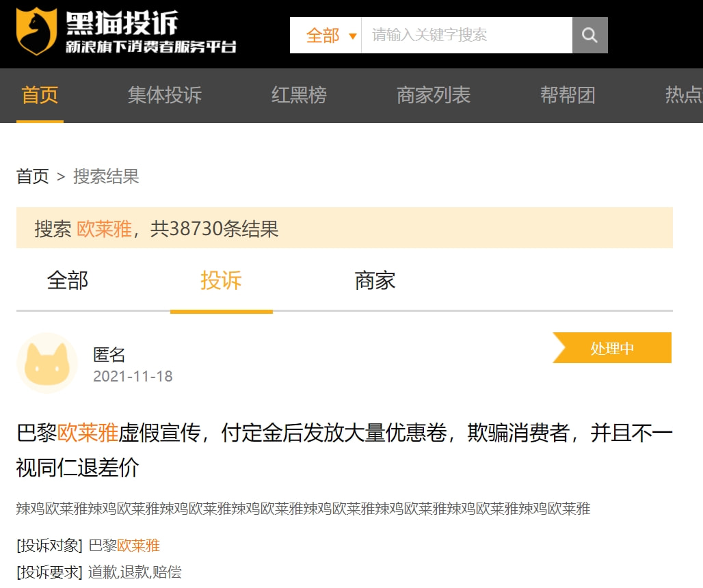Click inside the keyword search input field
The height and width of the screenshot is (588, 703).
click(x=465, y=34)
